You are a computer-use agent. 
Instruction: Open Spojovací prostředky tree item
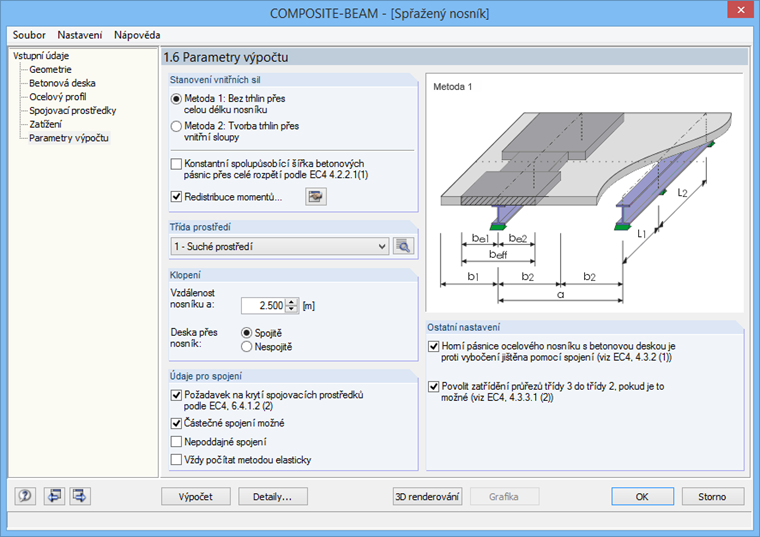(73, 111)
